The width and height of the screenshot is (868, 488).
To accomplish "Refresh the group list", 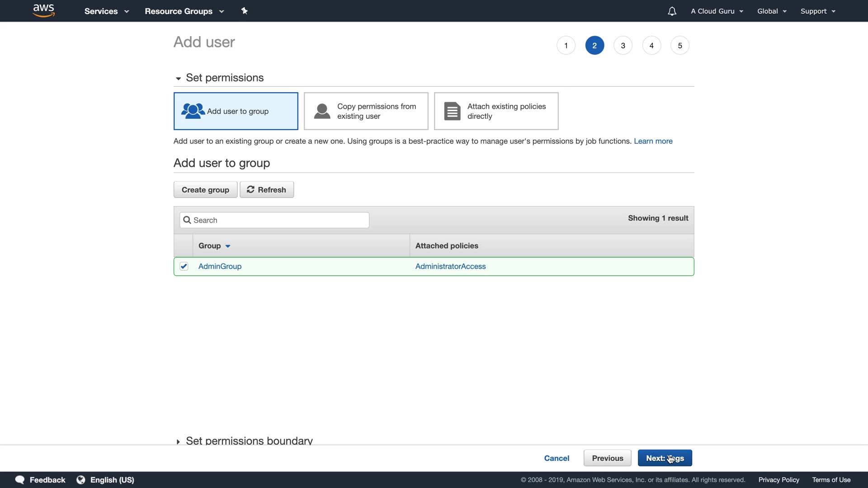I will click(266, 190).
